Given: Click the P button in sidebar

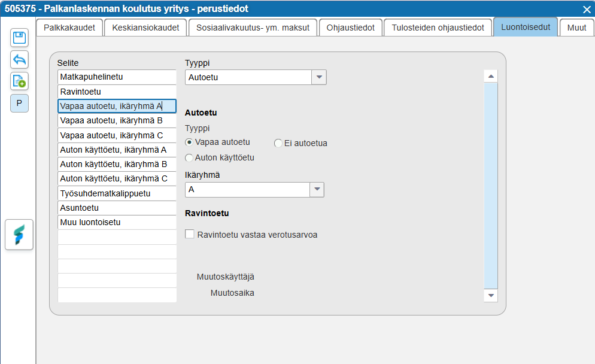Looking at the screenshot, I should coord(19,103).
